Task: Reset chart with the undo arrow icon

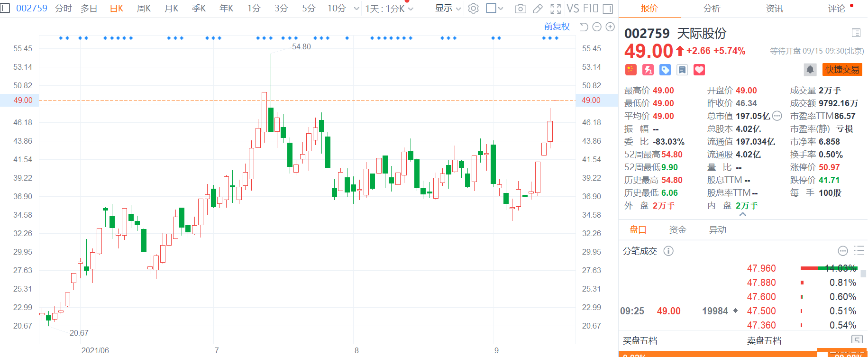Action: 584,27
